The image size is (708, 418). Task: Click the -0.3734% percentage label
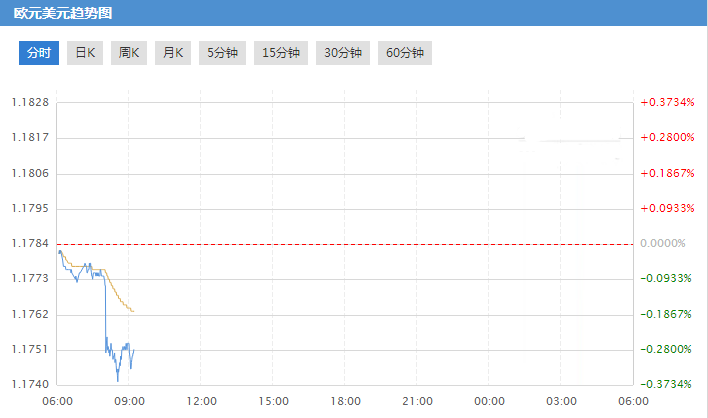tap(668, 384)
